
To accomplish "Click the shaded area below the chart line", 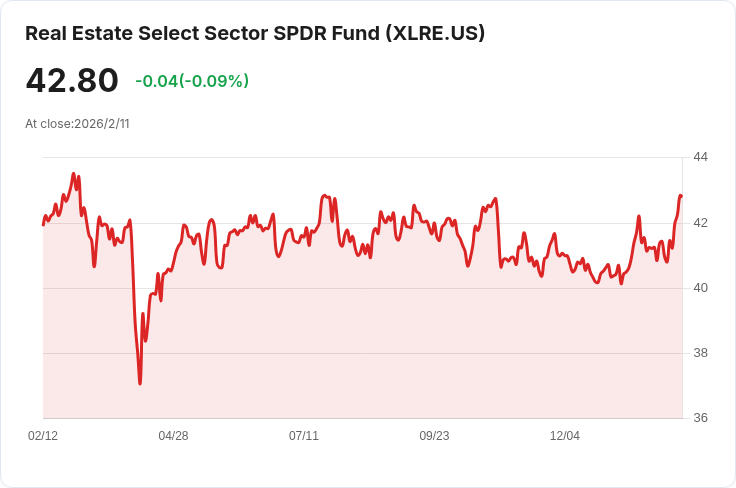I will (362, 347).
